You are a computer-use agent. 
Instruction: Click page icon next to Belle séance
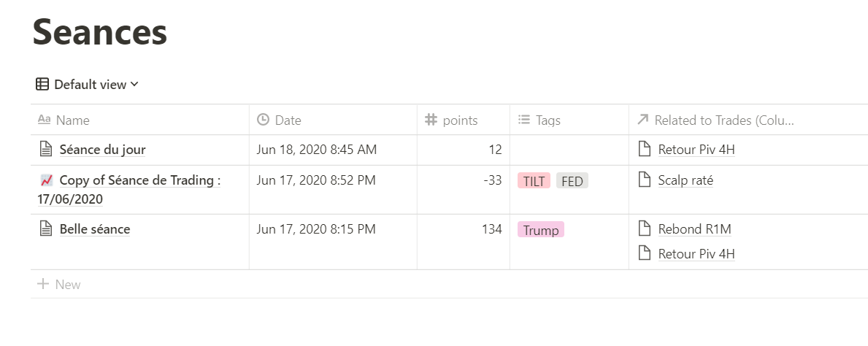pos(45,230)
